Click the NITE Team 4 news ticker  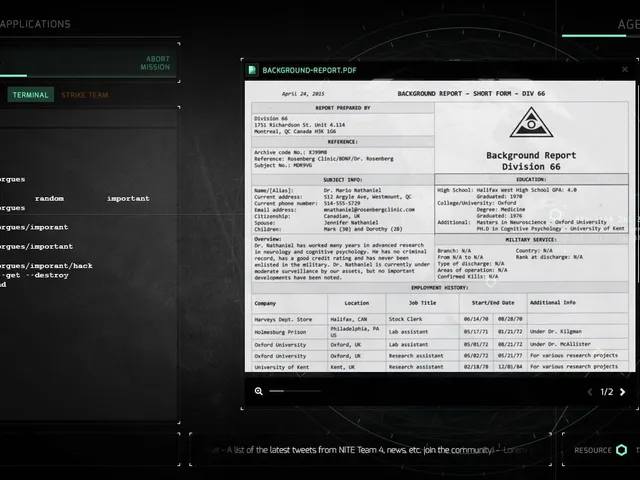(x=369, y=450)
